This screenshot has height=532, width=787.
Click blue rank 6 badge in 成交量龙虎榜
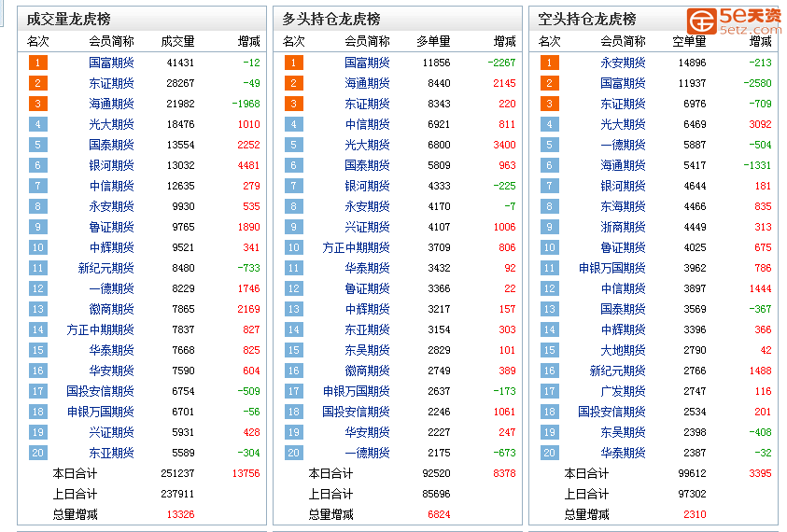tap(37, 165)
